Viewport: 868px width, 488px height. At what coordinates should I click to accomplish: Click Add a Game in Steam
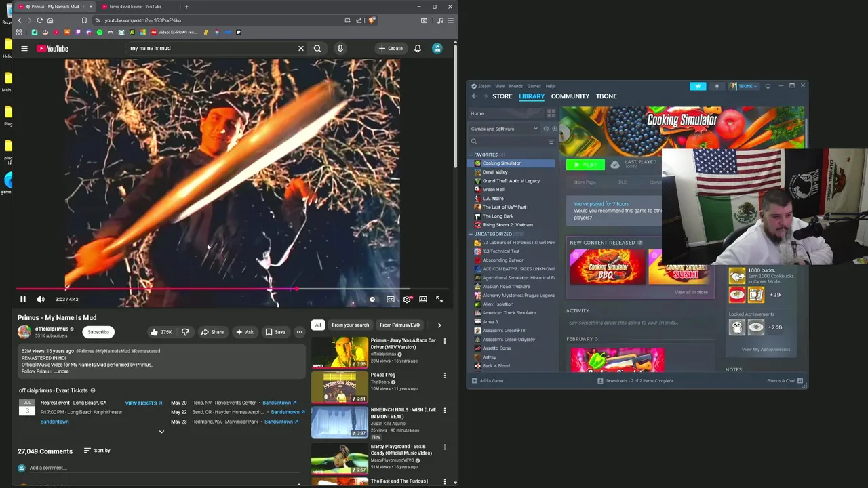pos(488,381)
